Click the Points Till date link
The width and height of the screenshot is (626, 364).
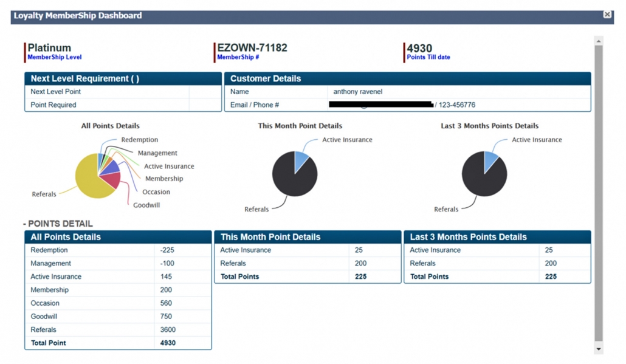pyautogui.click(x=428, y=57)
